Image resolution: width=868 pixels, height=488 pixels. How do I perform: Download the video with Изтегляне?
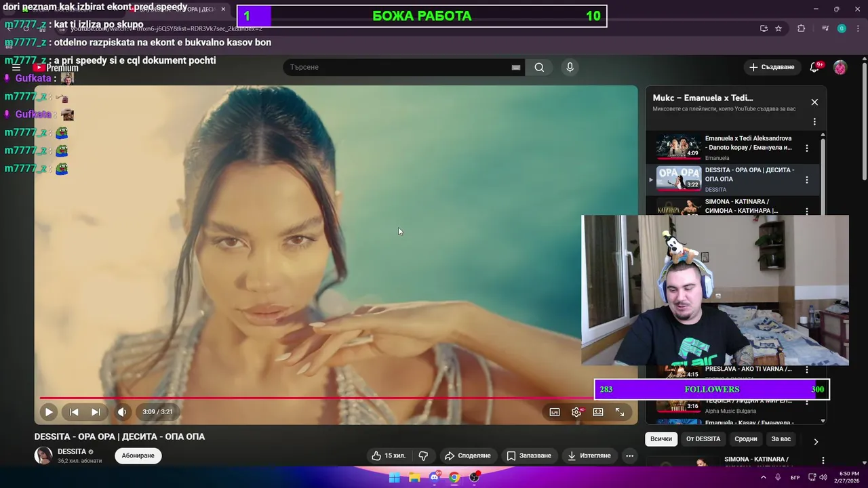(x=589, y=455)
